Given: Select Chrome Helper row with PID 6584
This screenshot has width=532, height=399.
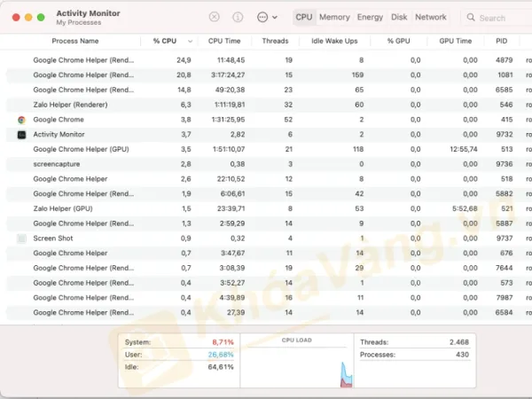Looking at the screenshot, I should (x=269, y=313).
